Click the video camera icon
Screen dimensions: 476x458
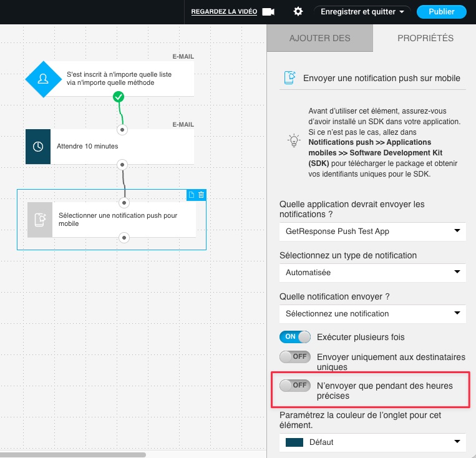(268, 12)
